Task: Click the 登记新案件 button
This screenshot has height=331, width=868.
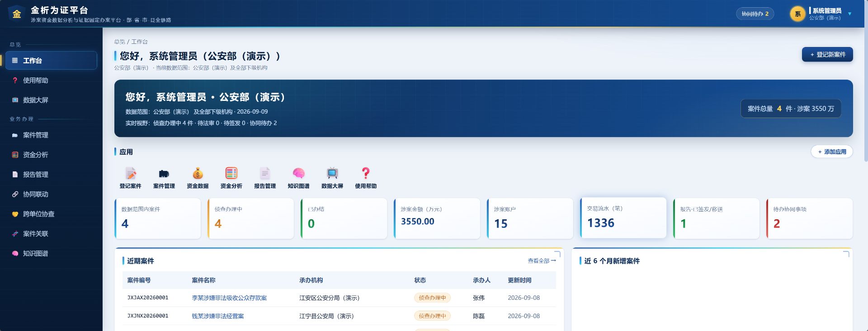Action: coord(827,55)
